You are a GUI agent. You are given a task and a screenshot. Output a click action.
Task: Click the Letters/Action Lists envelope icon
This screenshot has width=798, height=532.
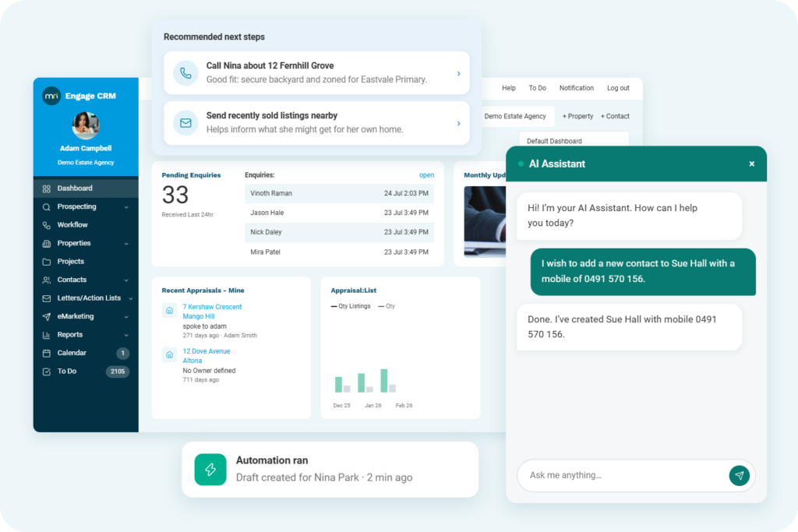tap(46, 298)
